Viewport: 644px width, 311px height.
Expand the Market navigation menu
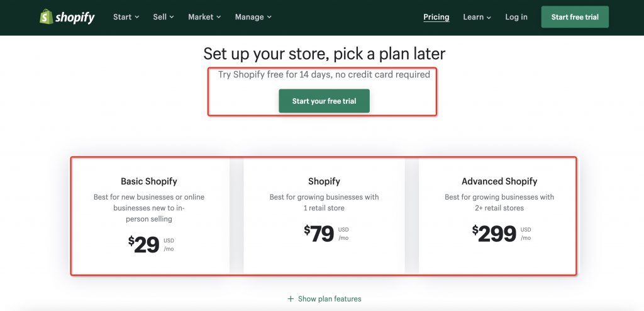204,17
